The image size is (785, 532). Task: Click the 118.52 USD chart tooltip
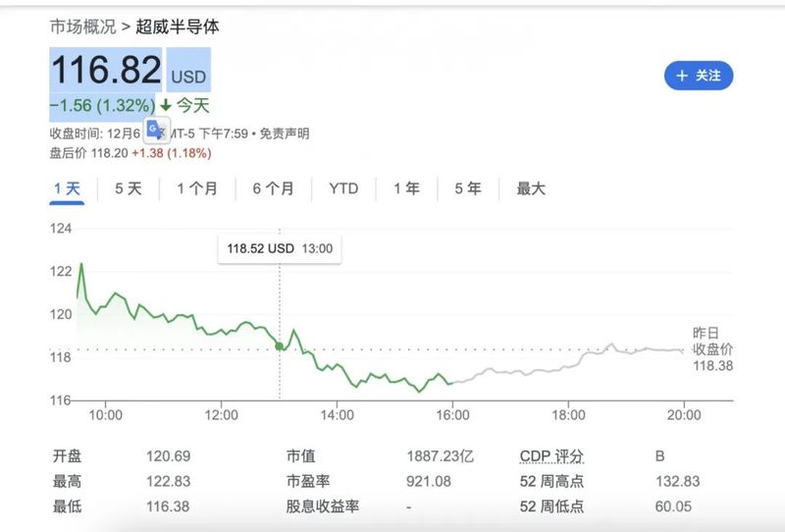coord(280,248)
